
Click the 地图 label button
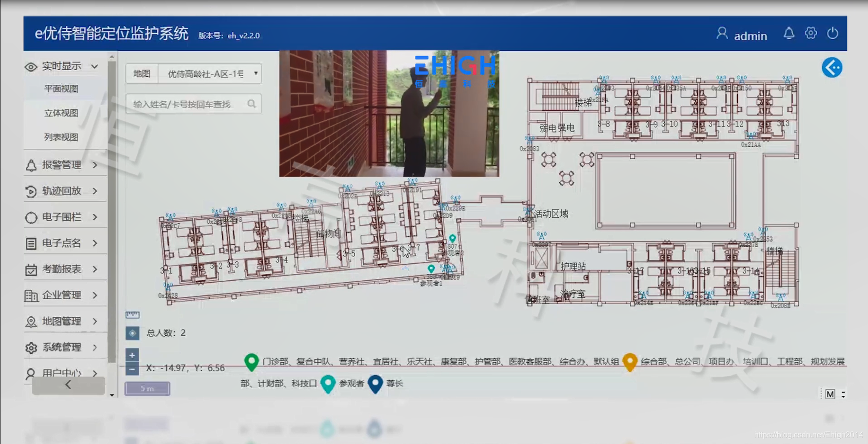point(142,74)
